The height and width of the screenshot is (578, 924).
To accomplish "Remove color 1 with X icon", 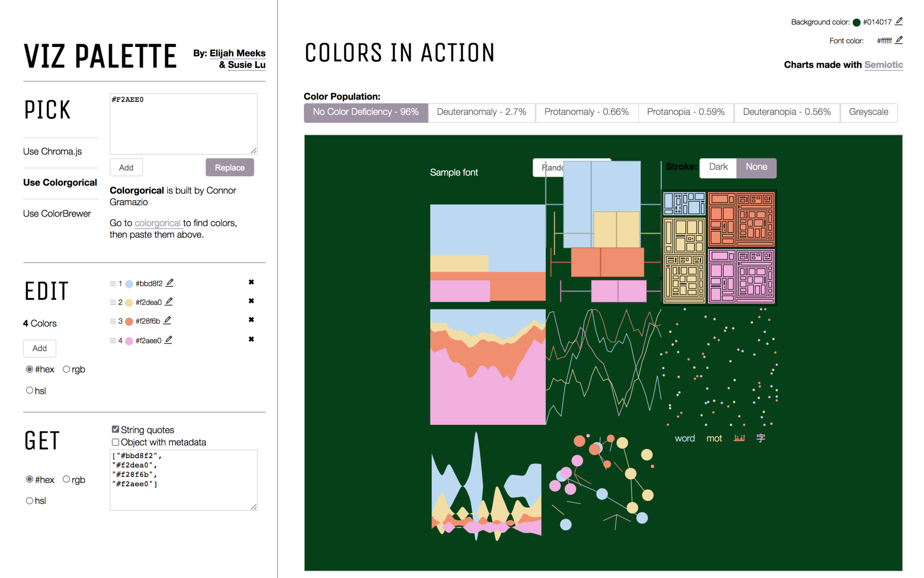I will 251,282.
